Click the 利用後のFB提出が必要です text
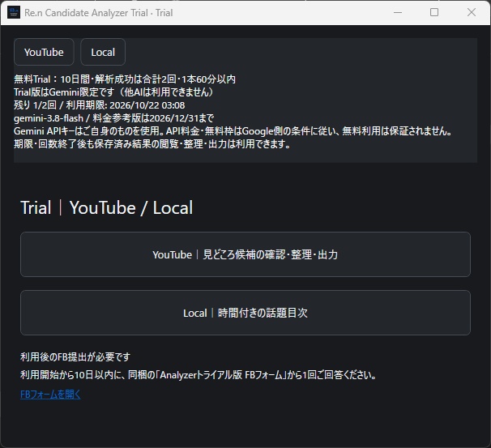This screenshot has height=448, width=491. click(x=75, y=356)
